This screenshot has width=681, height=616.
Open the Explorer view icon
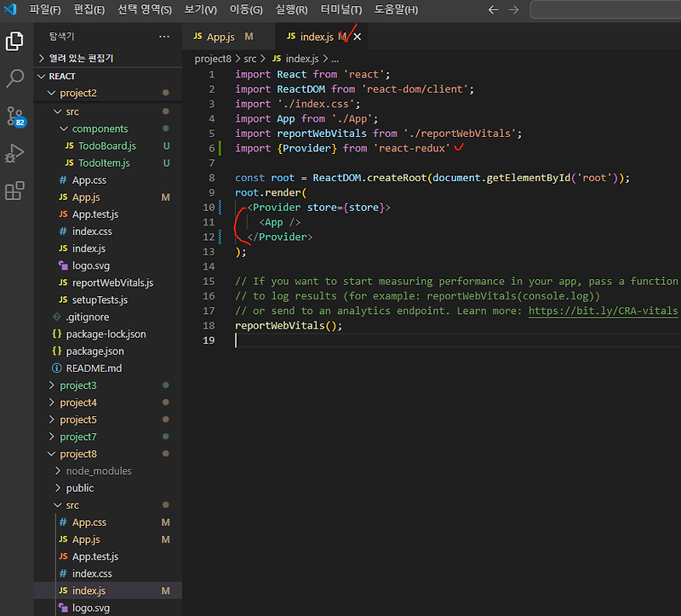coord(14,40)
